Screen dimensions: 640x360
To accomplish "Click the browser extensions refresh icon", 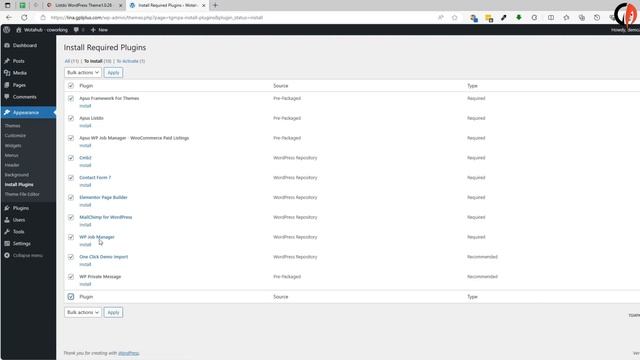I will pyautogui.click(x=534, y=18).
